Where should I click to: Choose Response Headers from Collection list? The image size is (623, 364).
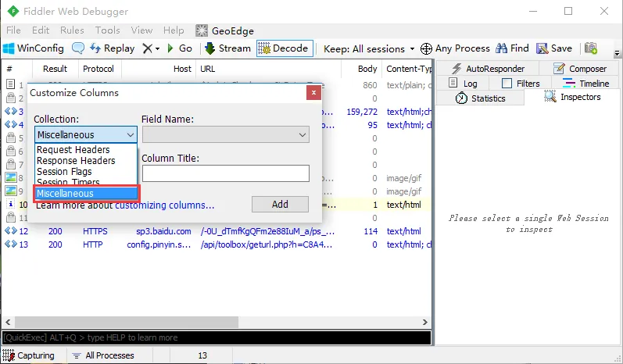(x=76, y=161)
